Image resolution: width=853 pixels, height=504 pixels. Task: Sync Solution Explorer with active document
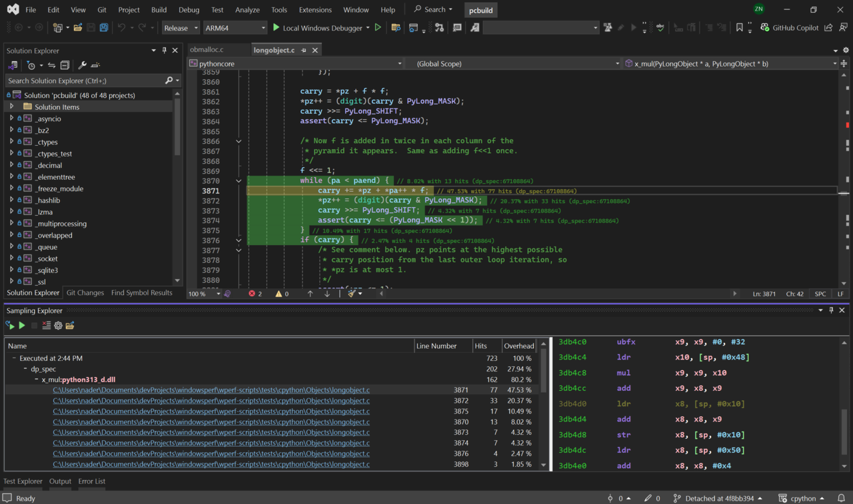coord(51,65)
